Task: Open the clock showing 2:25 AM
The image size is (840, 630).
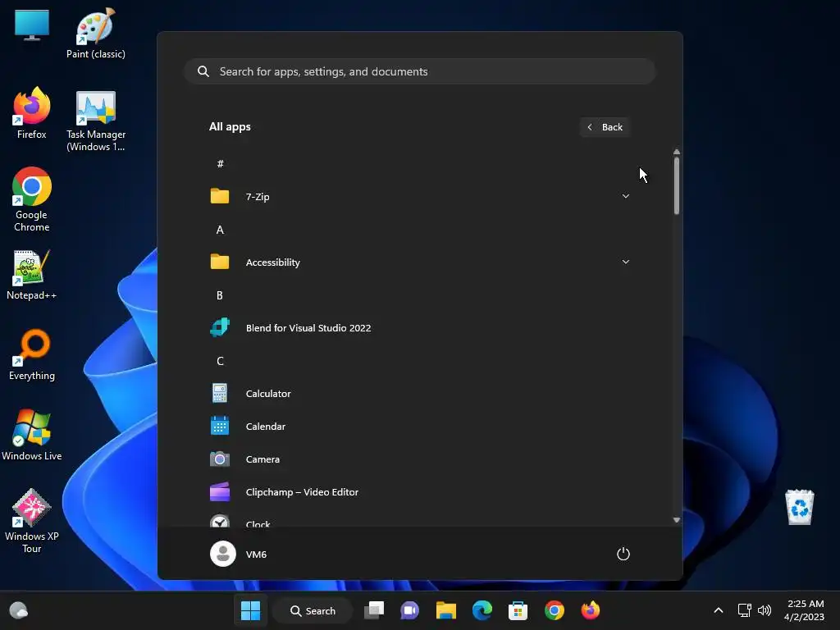Action: click(x=804, y=610)
